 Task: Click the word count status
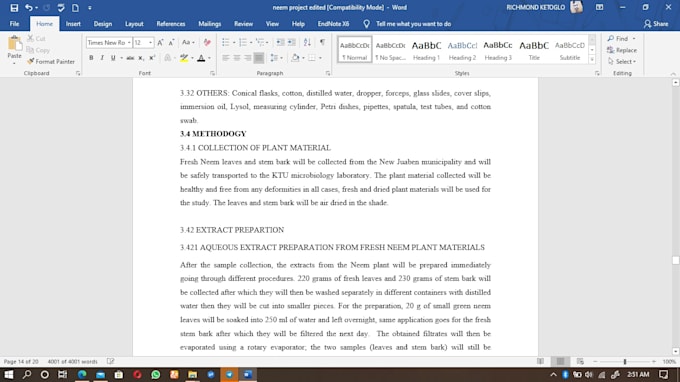click(x=72, y=361)
